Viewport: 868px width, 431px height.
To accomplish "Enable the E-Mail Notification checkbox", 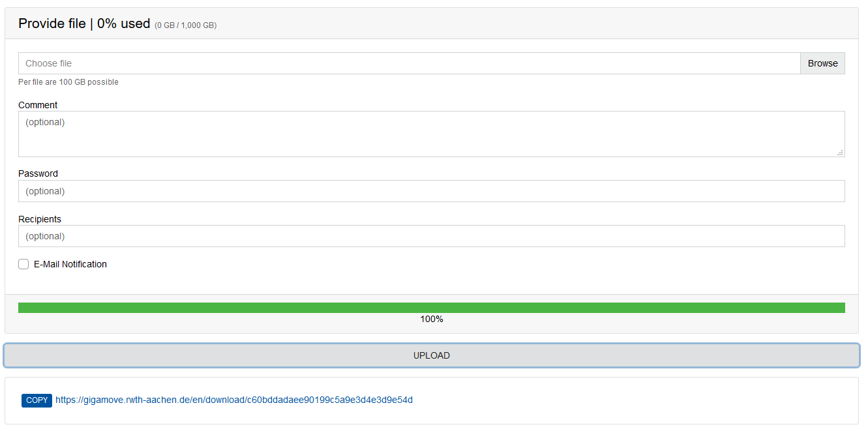I will pos(23,264).
